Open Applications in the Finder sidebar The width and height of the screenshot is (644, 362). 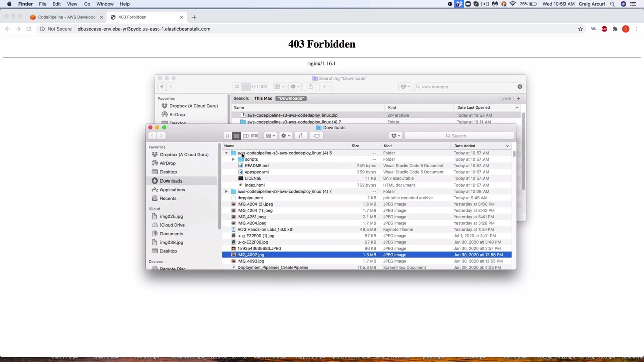coord(172,190)
